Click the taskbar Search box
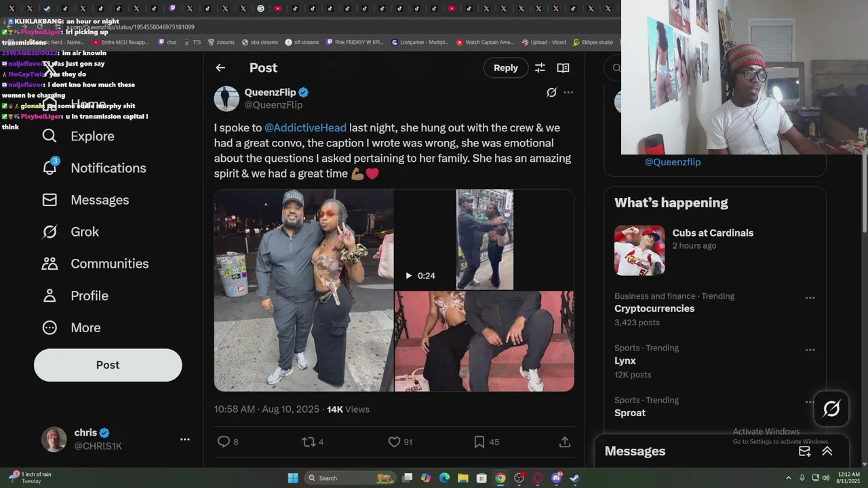 [x=351, y=478]
